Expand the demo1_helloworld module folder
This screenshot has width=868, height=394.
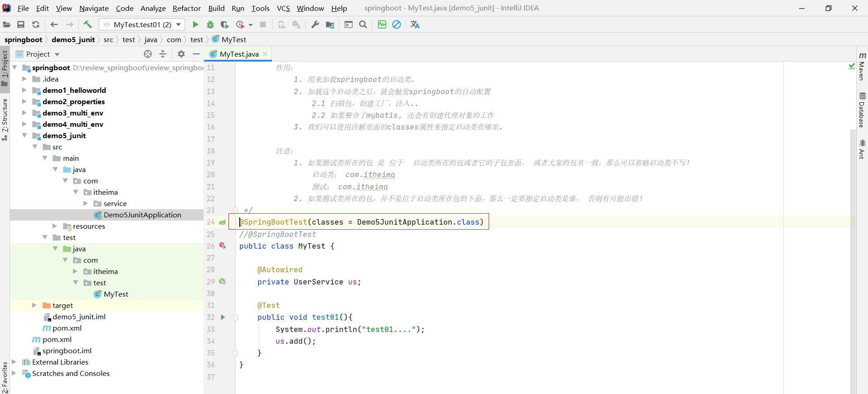pos(24,90)
